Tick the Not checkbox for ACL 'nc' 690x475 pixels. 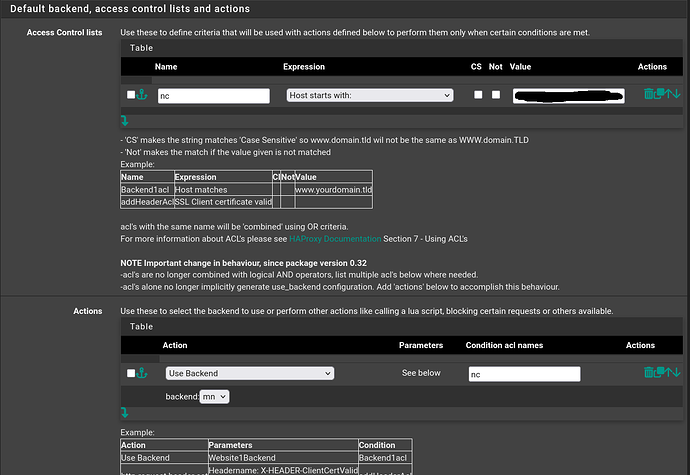coord(495,95)
